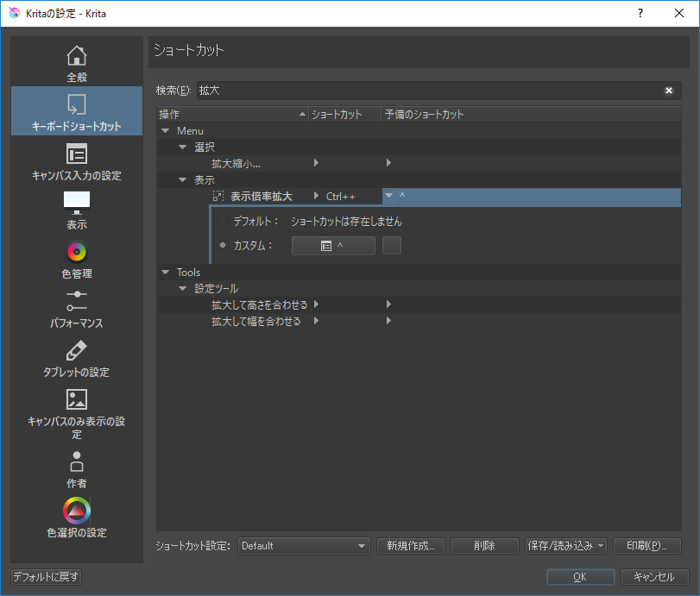Open 色選択の設定 triangle color wheel icon
Viewport: 700px width, 596px height.
pyautogui.click(x=77, y=511)
